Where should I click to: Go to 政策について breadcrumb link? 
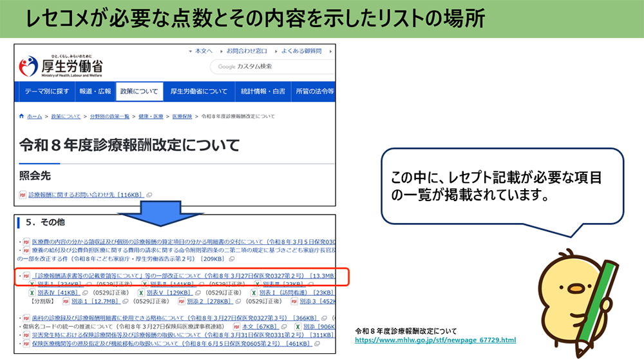point(66,117)
